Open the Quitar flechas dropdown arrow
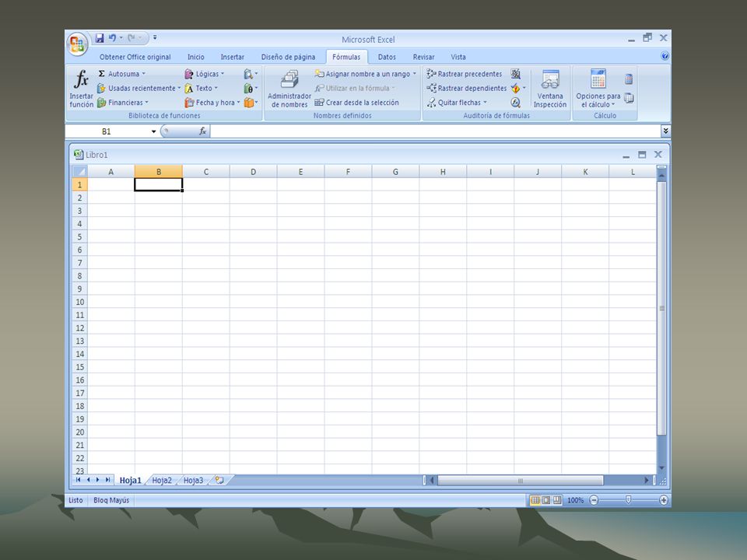 pos(485,103)
